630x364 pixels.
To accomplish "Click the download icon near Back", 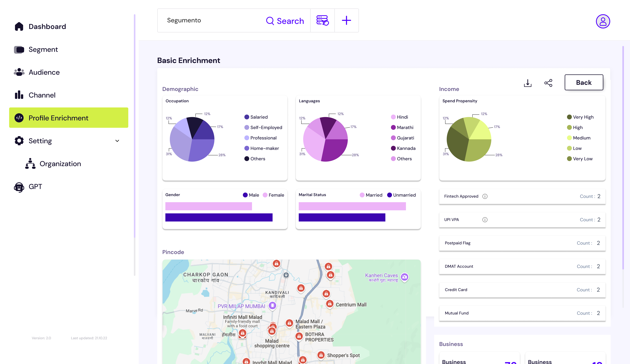I will coord(527,83).
